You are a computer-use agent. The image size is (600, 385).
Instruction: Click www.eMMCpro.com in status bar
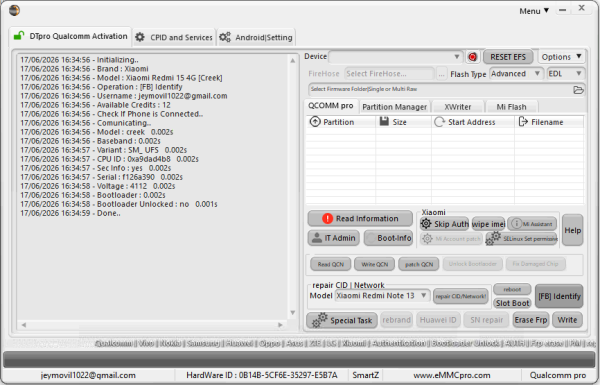(452, 375)
